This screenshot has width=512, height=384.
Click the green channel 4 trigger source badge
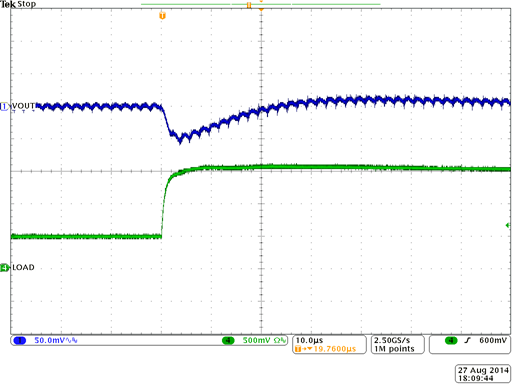point(451,340)
